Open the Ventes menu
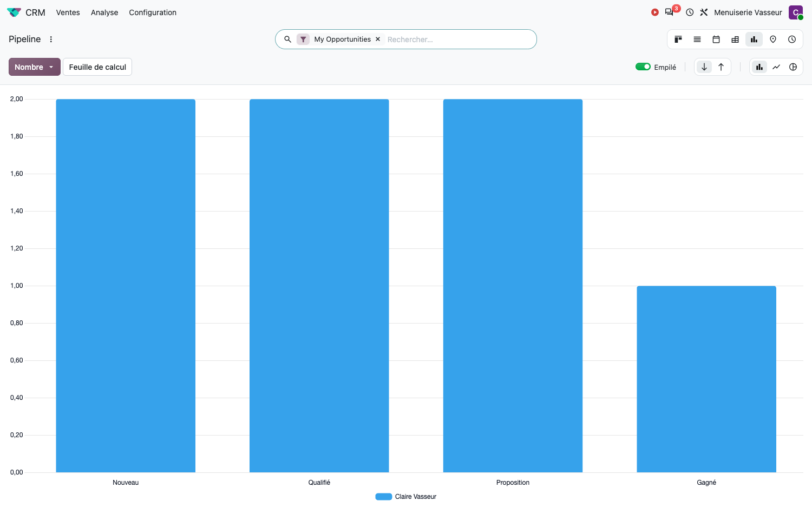The width and height of the screenshot is (812, 514). point(68,12)
